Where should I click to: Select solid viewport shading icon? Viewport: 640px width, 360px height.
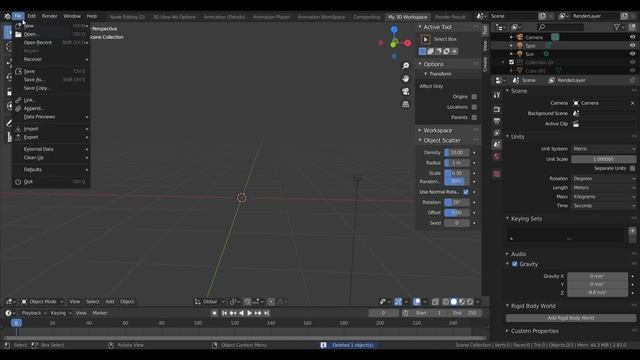pyautogui.click(x=454, y=302)
